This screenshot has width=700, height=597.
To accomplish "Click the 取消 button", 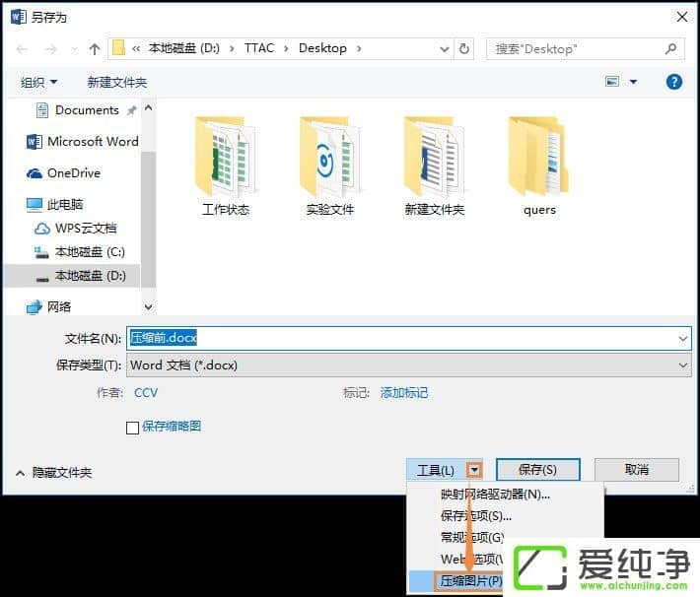I will [x=636, y=470].
